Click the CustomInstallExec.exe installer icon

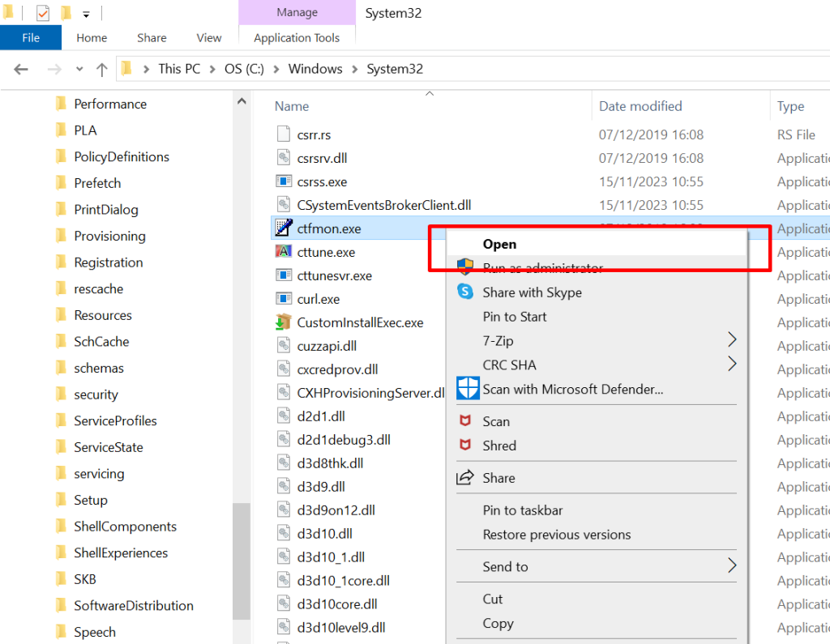283,322
